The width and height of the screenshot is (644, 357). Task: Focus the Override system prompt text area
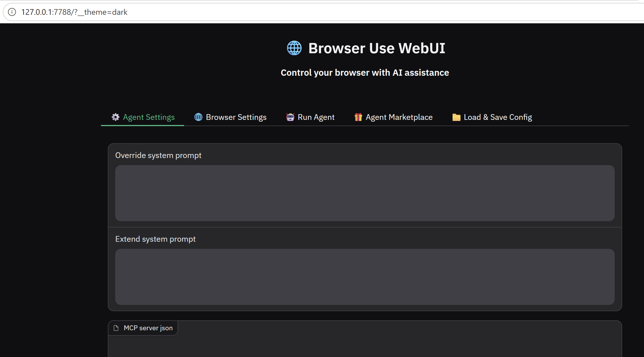[x=365, y=193]
